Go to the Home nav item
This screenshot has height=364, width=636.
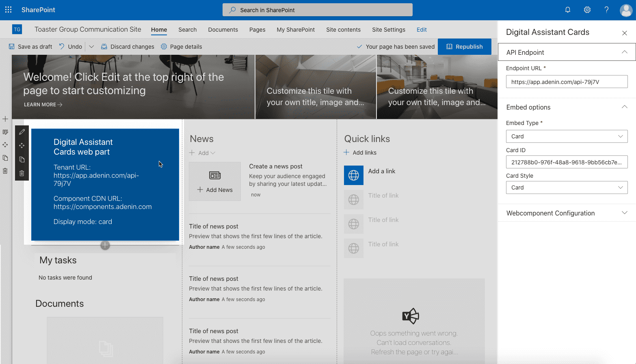pos(159,30)
